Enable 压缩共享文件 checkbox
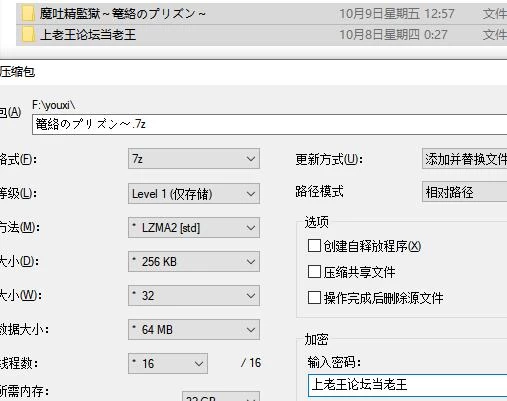Image resolution: width=507 pixels, height=401 pixels. (x=314, y=272)
